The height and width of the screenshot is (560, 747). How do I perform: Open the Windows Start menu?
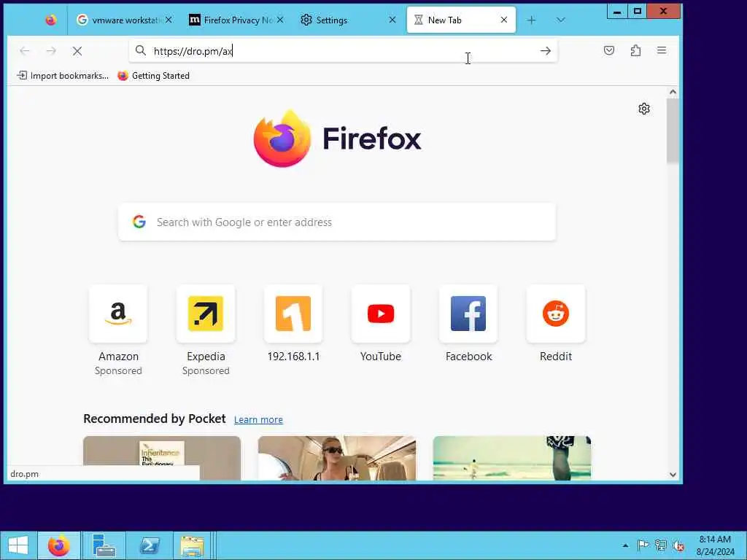pyautogui.click(x=18, y=545)
